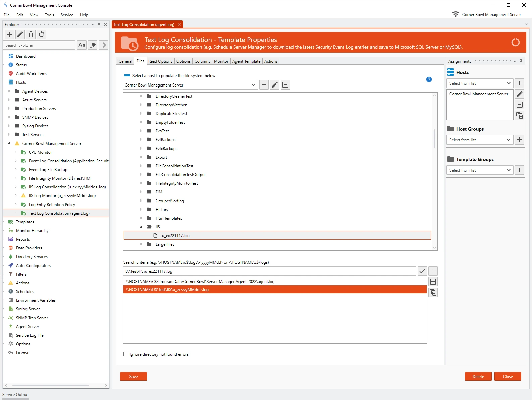
Task: Click the Search Explorer input field
Action: pos(39,45)
